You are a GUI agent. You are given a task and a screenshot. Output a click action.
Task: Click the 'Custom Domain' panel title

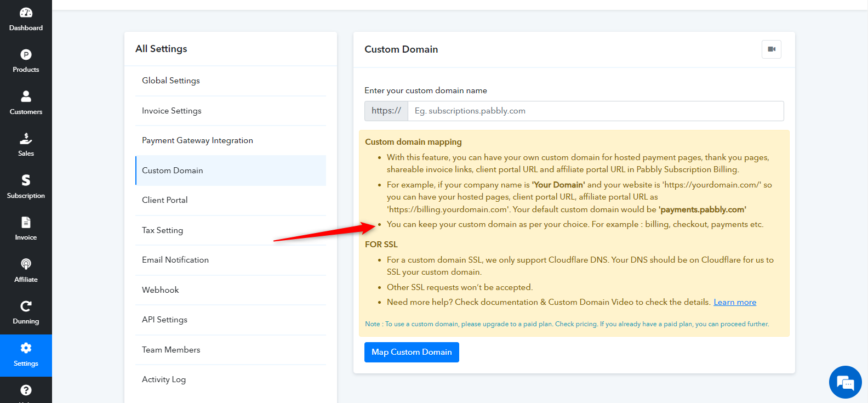pos(401,49)
